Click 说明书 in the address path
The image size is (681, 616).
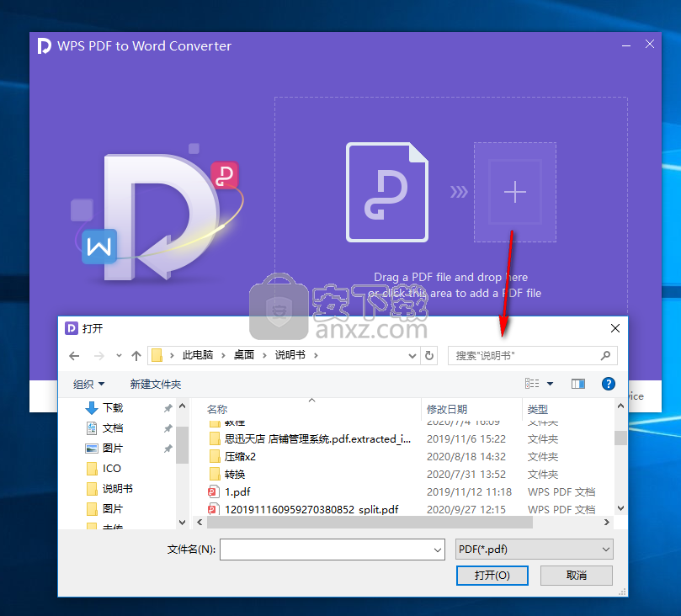coord(290,355)
